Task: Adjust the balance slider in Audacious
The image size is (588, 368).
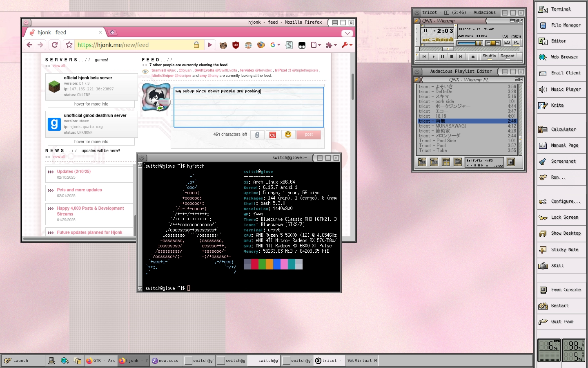Action: tap(493, 43)
